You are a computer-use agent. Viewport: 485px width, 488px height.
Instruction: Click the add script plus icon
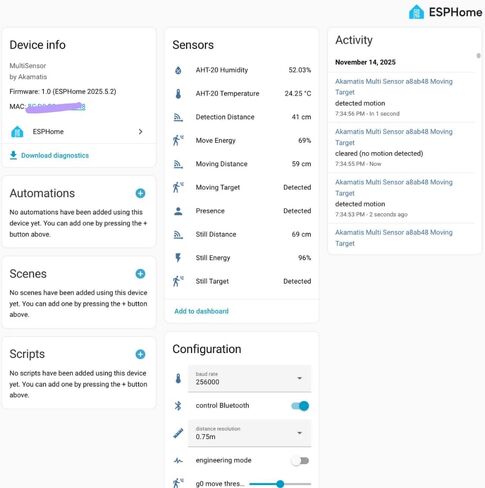(x=140, y=354)
